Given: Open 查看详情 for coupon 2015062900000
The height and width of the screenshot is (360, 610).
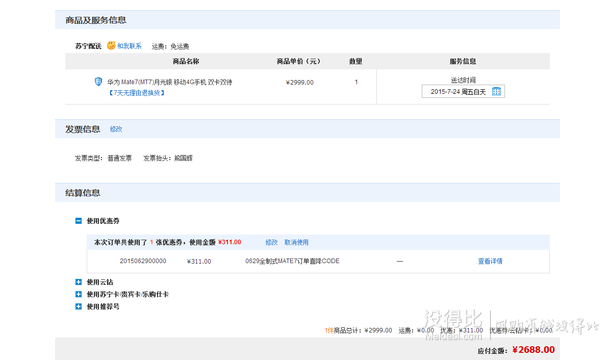Looking at the screenshot, I should coord(490,261).
